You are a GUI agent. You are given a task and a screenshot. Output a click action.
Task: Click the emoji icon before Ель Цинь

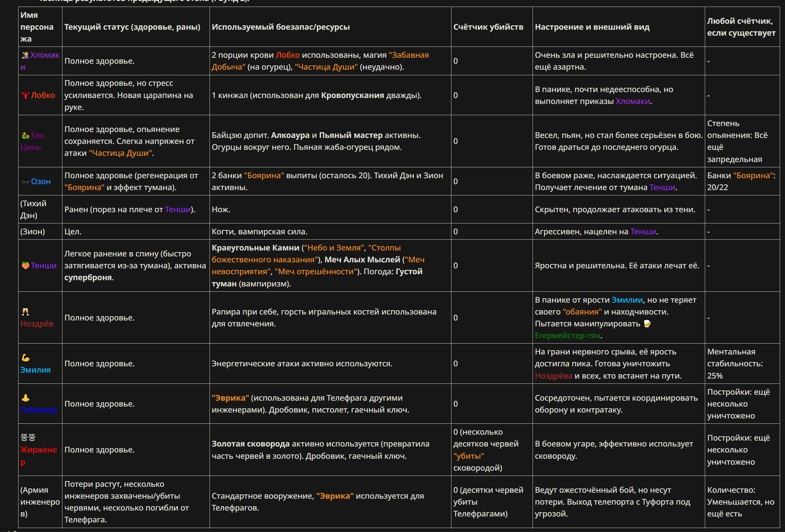pos(25,135)
